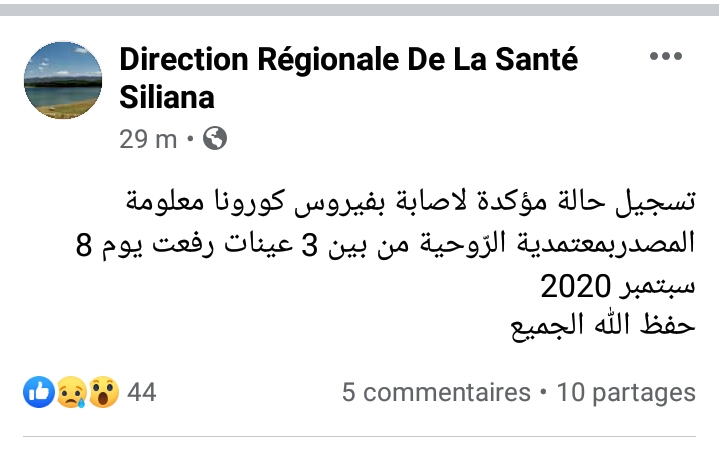The height and width of the screenshot is (451, 719).
Task: View the 44 reactions count list
Action: click(x=142, y=393)
